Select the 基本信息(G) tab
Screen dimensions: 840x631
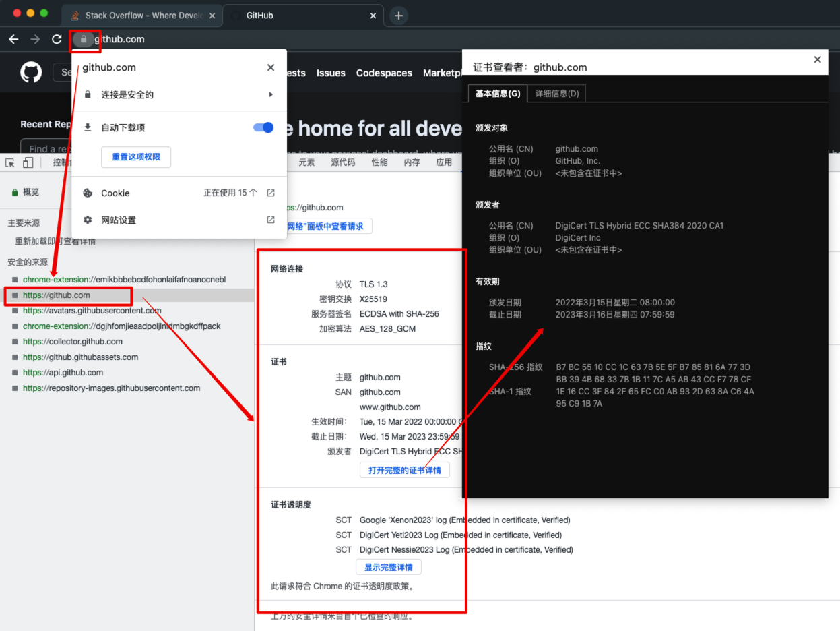(x=498, y=94)
